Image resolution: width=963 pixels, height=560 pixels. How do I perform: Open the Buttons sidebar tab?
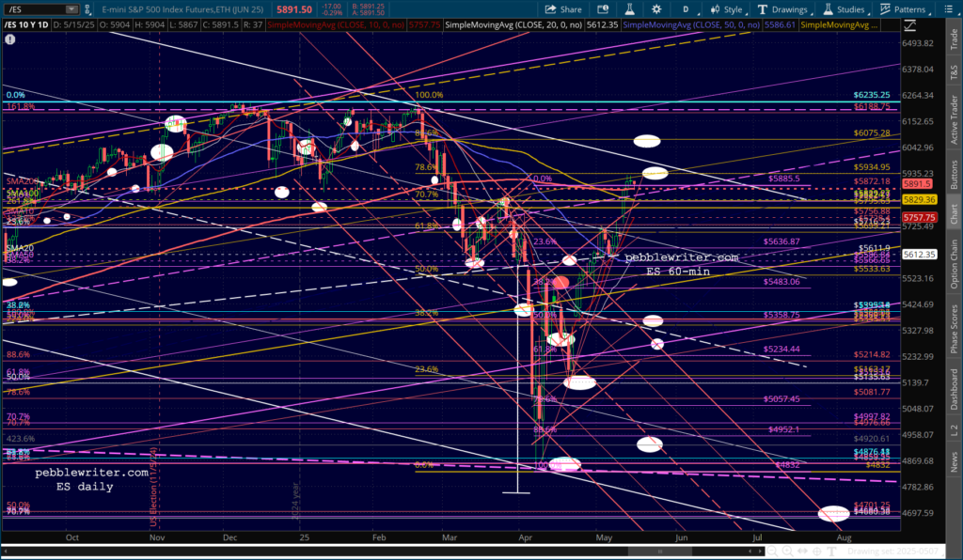[x=954, y=174]
